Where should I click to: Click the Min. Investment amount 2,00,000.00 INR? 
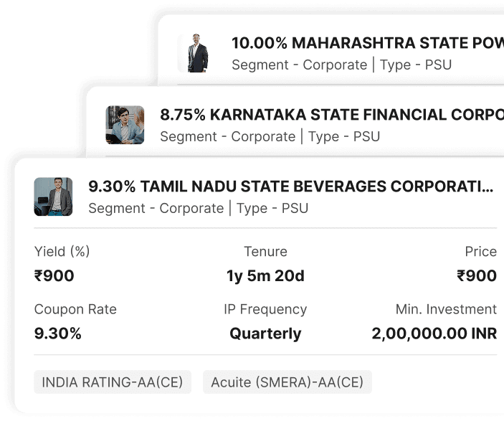[x=434, y=334]
